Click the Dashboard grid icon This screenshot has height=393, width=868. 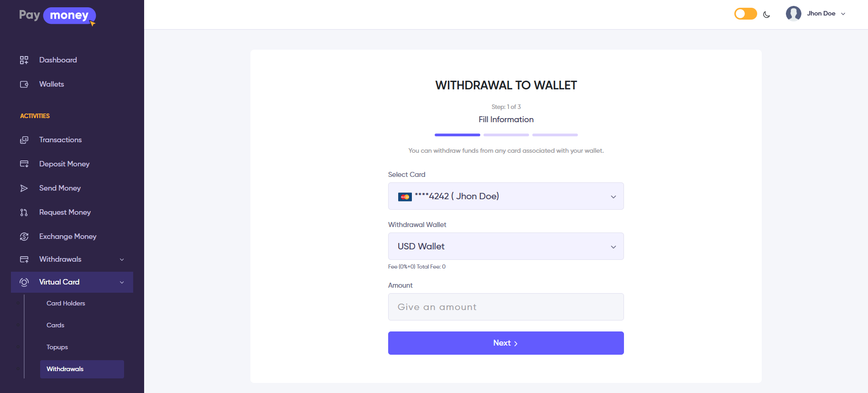tap(24, 60)
